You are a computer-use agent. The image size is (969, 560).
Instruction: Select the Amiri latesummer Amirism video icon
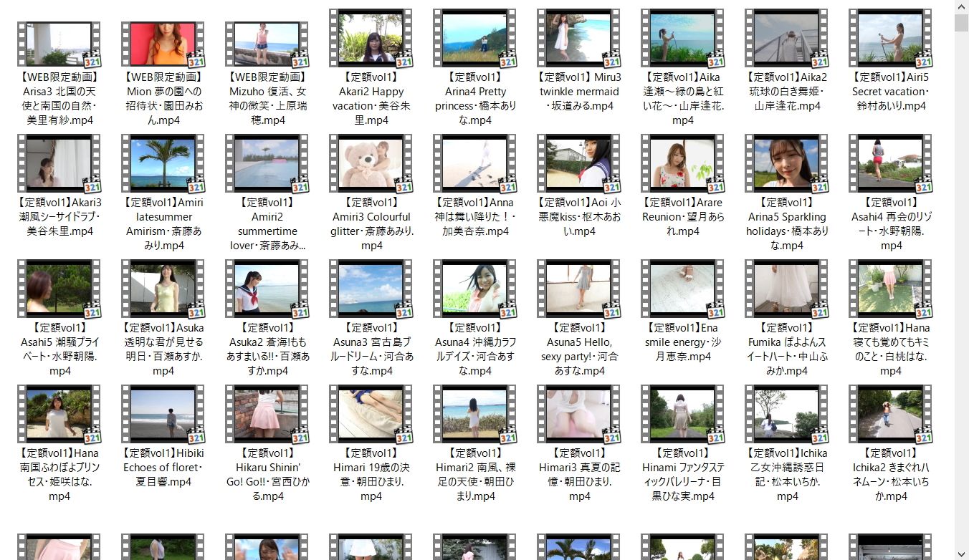pyautogui.click(x=163, y=163)
